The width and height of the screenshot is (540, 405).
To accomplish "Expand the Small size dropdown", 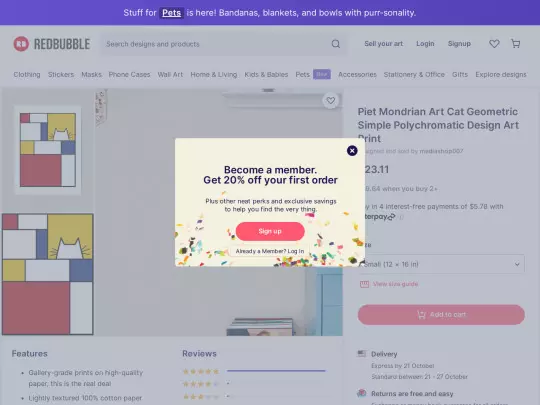I will point(441,264).
